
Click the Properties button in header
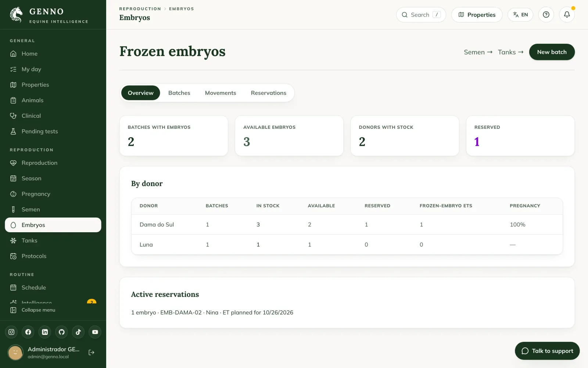(x=477, y=15)
